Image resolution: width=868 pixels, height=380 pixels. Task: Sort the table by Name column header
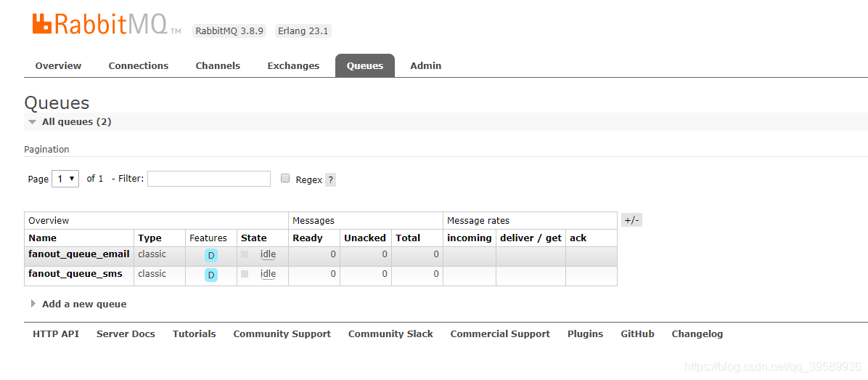tap(43, 238)
